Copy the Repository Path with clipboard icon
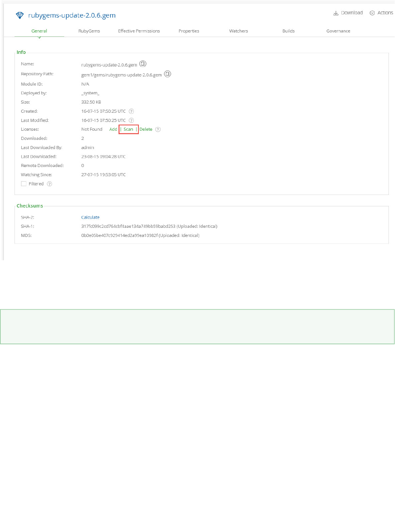 tap(167, 74)
